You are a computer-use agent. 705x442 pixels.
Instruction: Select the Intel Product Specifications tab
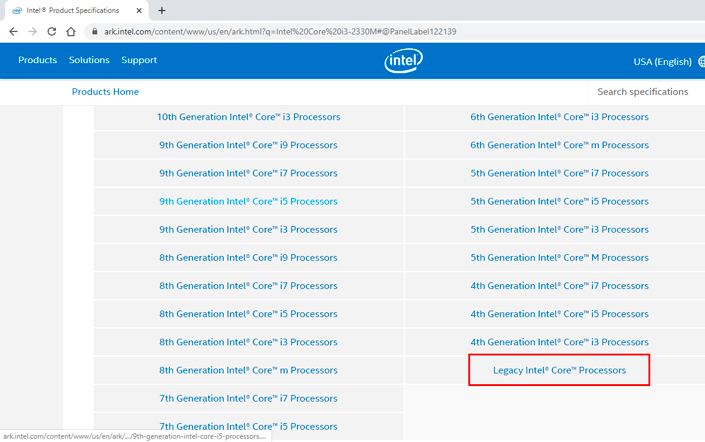pyautogui.click(x=73, y=10)
